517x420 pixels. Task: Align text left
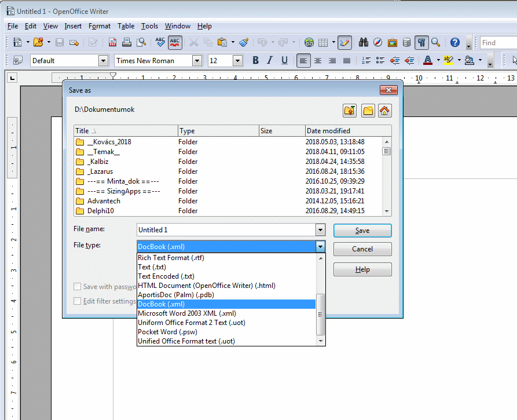click(303, 61)
